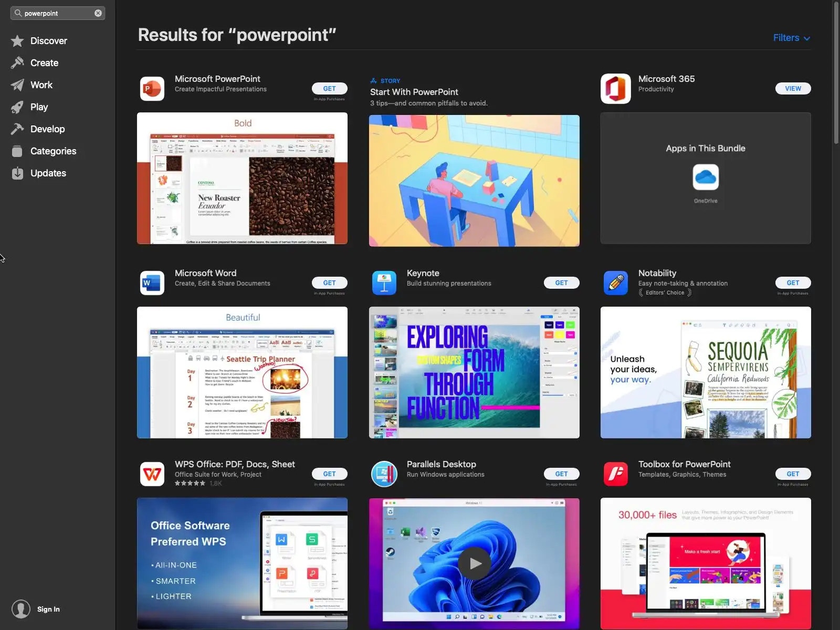Click the Microsoft 365 title
This screenshot has height=630, width=840.
click(667, 79)
